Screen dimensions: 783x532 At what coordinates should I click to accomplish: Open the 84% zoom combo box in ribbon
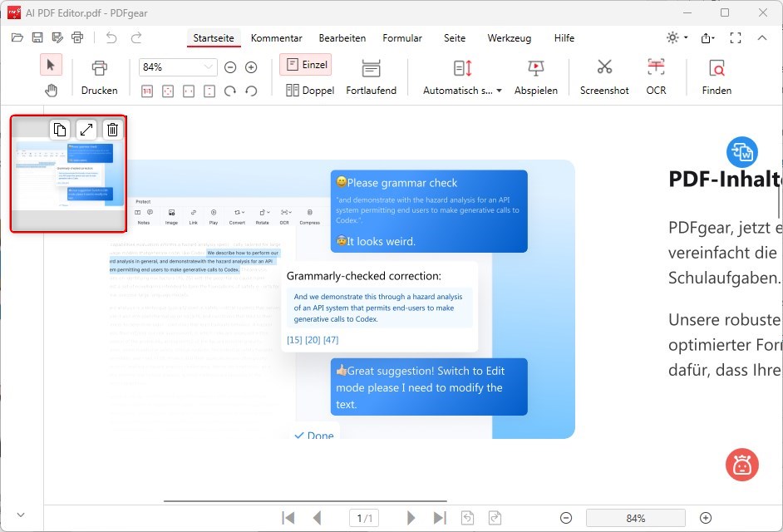pos(178,67)
